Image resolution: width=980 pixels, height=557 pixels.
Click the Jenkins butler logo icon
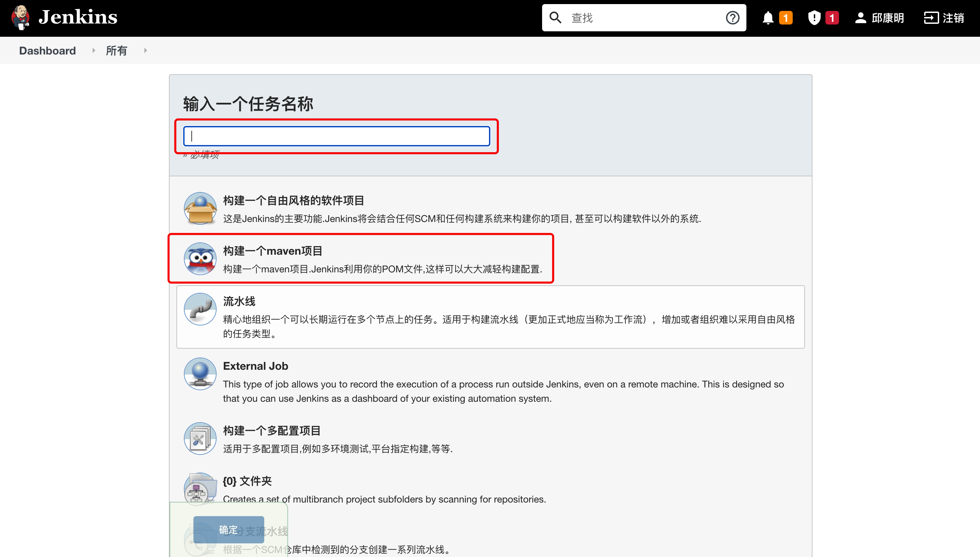coord(21,18)
